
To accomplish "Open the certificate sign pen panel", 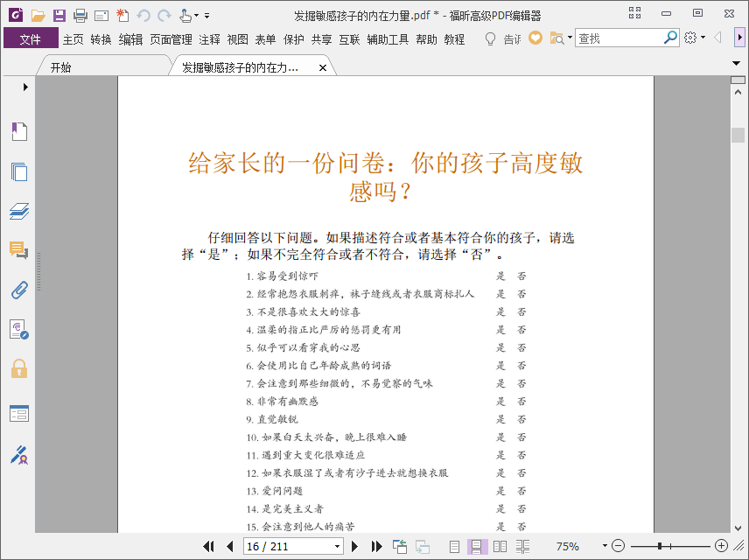I will coord(19,455).
